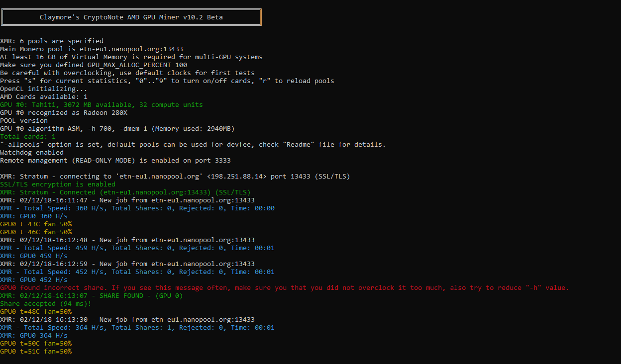
Task: Click 'GPU #0 recognized as Radeon 280X' line
Action: [64, 113]
